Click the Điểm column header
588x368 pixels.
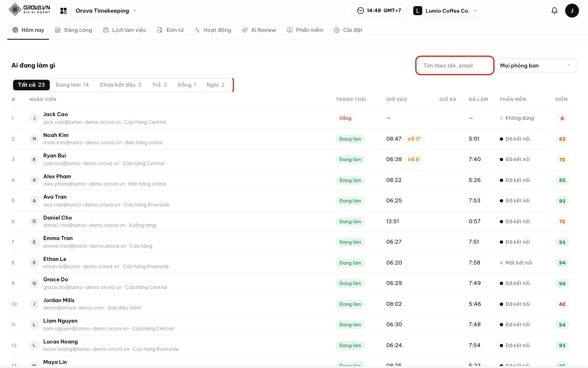tap(561, 99)
